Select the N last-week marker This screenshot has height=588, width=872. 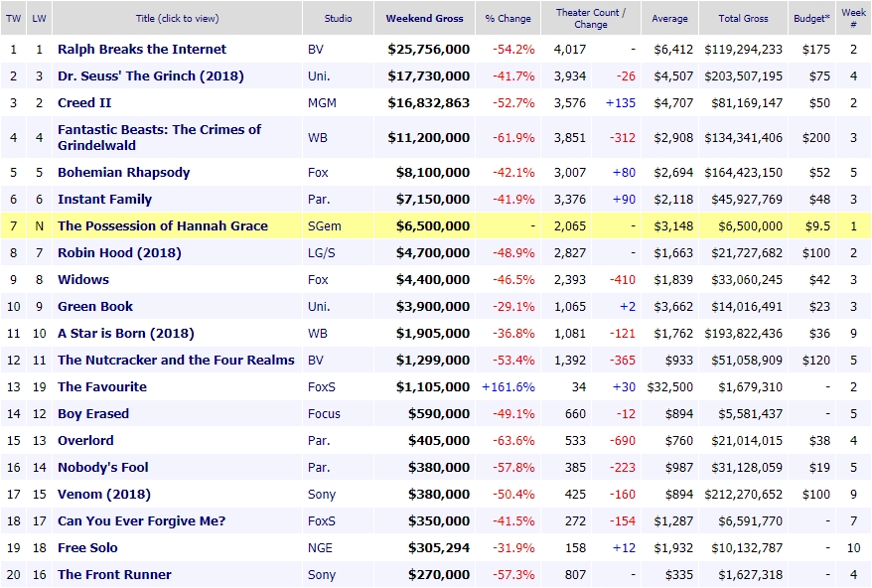pyautogui.click(x=39, y=225)
